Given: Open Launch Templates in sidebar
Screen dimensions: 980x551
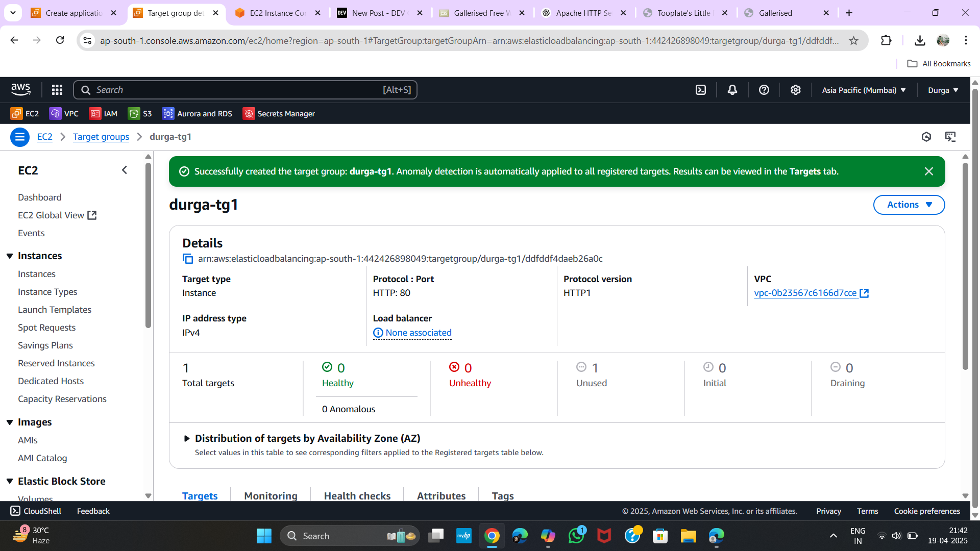Looking at the screenshot, I should tap(55, 310).
